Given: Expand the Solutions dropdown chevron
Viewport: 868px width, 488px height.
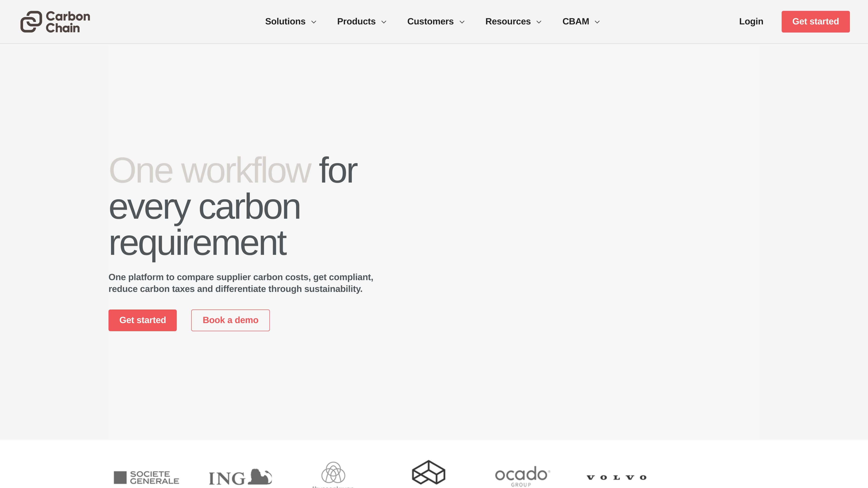Looking at the screenshot, I should tap(314, 22).
